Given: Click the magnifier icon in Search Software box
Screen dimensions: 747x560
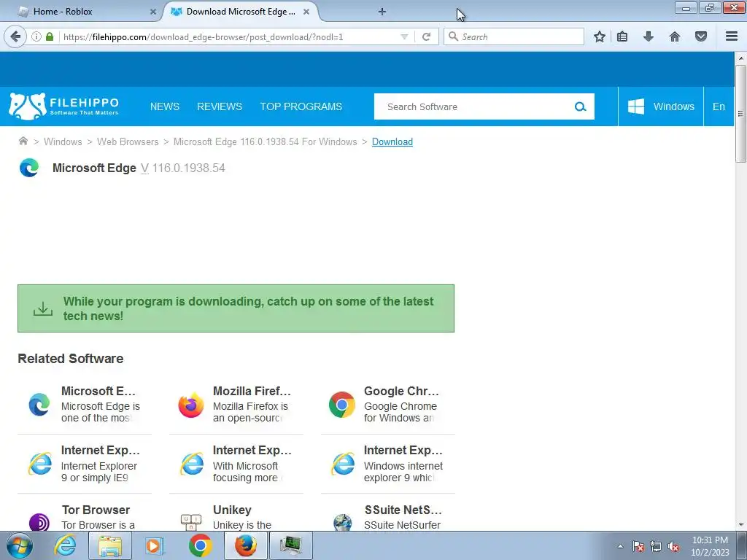Looking at the screenshot, I should point(580,106).
